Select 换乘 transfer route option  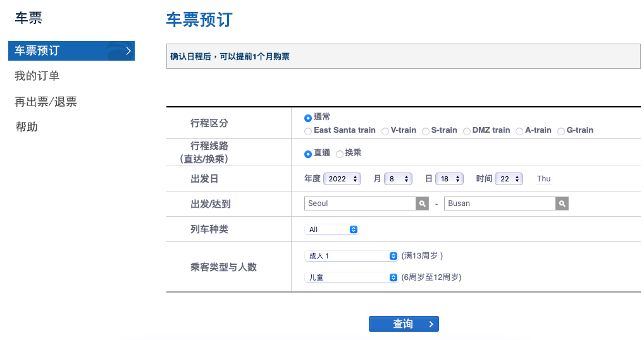[x=340, y=154]
